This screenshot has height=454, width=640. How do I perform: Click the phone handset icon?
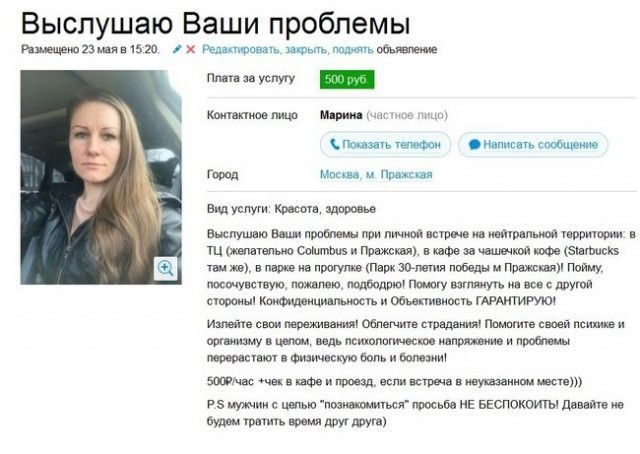(335, 144)
